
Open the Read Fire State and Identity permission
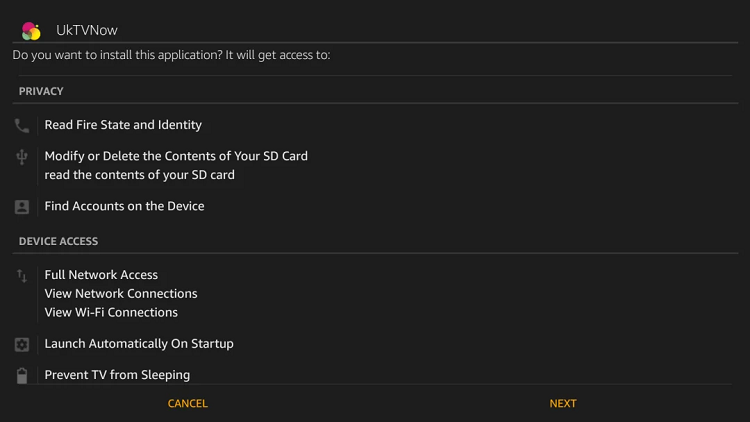(x=123, y=125)
